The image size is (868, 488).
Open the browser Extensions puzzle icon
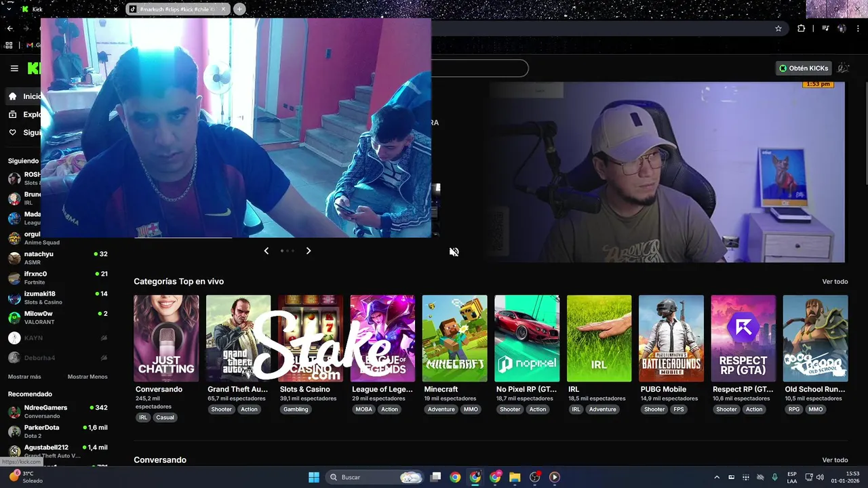pyautogui.click(x=802, y=28)
